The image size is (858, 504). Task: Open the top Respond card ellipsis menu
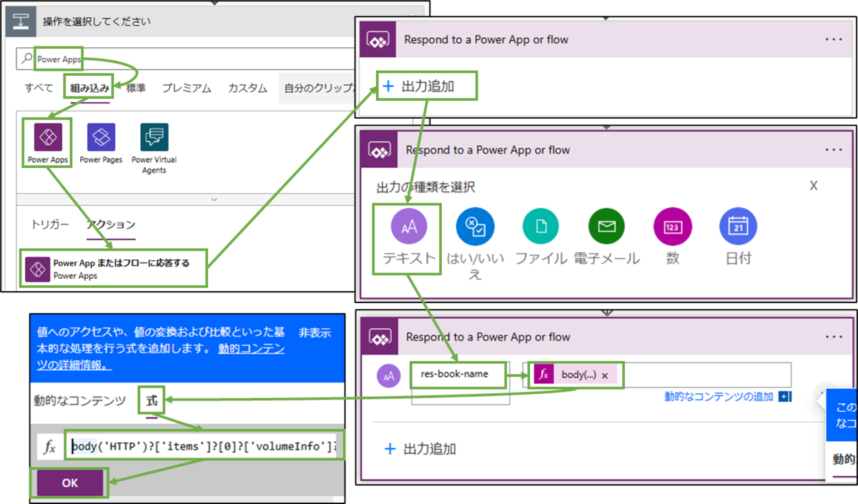(x=834, y=39)
